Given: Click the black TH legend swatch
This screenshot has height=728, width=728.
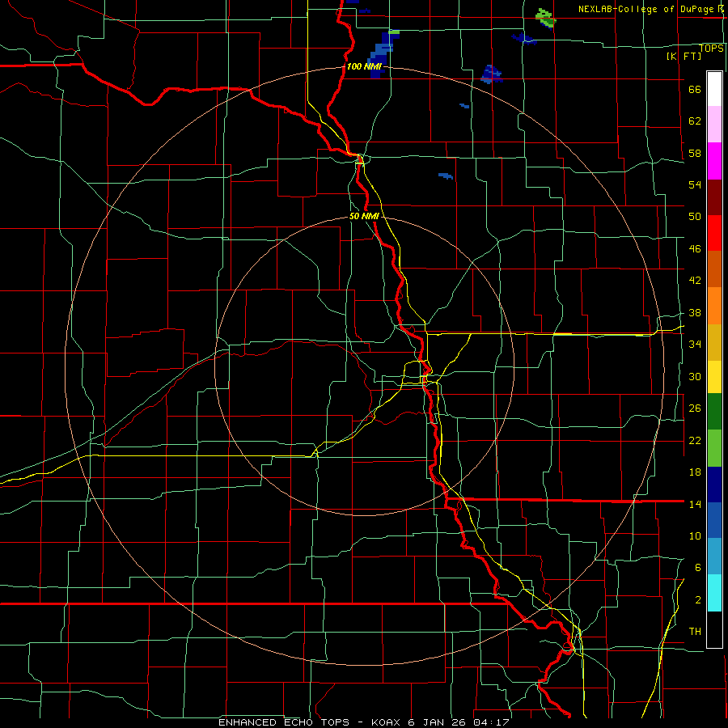Looking at the screenshot, I should click(x=714, y=629).
